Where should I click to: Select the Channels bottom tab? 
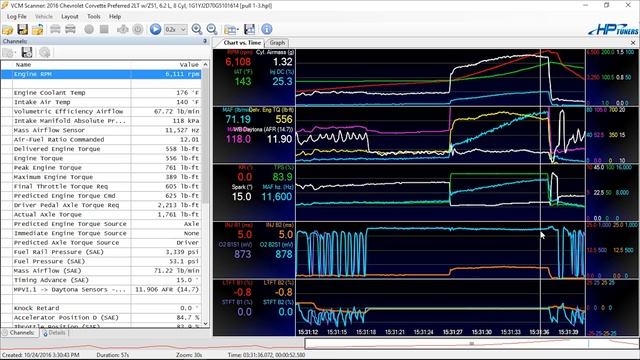[x=19, y=333]
